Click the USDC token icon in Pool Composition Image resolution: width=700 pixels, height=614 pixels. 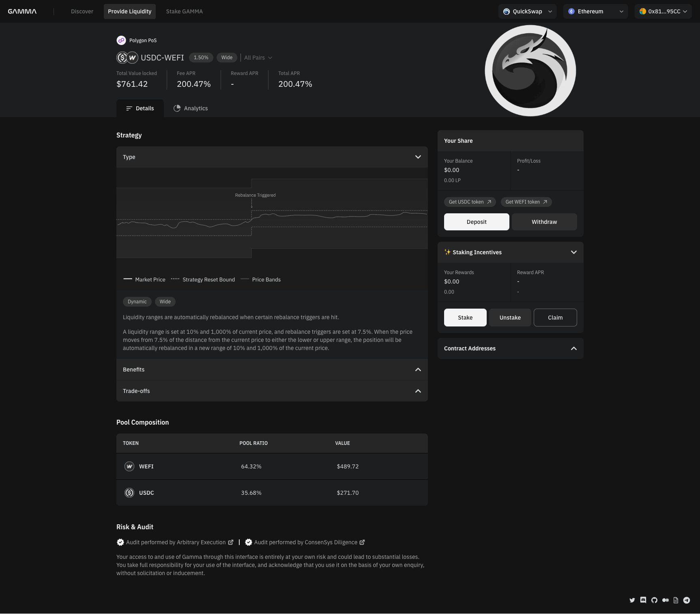[x=129, y=493]
